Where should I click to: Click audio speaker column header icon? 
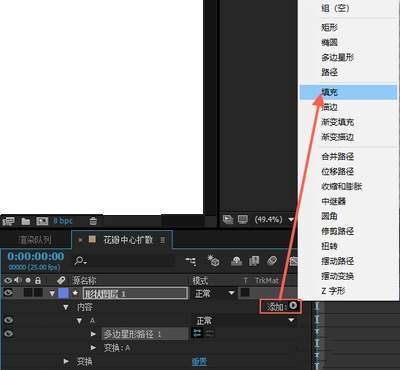18,280
